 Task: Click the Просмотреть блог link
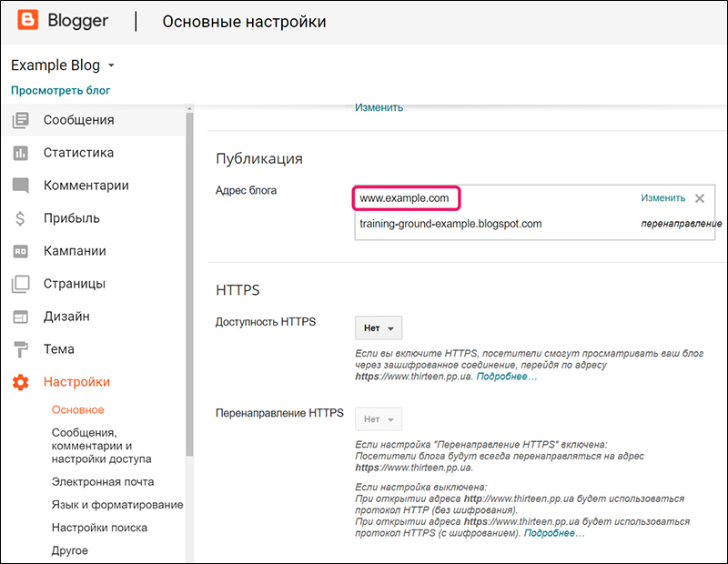click(x=60, y=91)
